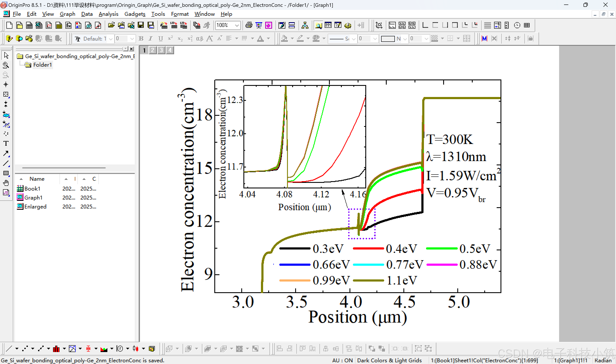
Task: Open the Enlarged graph window entry
Action: pyautogui.click(x=35, y=207)
